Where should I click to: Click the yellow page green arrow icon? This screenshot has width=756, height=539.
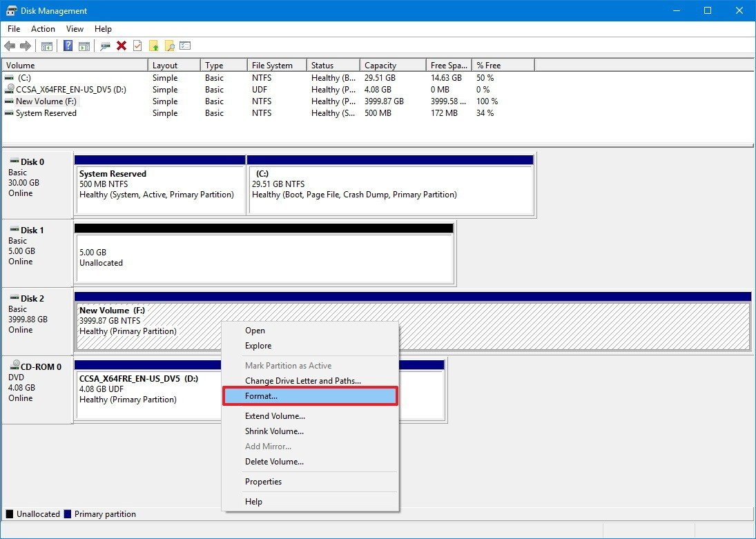[153, 46]
